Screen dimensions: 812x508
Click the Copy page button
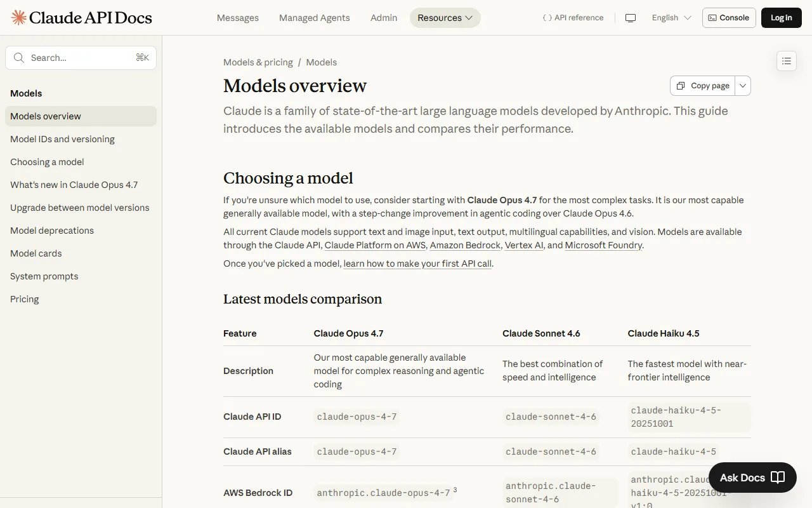click(x=703, y=86)
